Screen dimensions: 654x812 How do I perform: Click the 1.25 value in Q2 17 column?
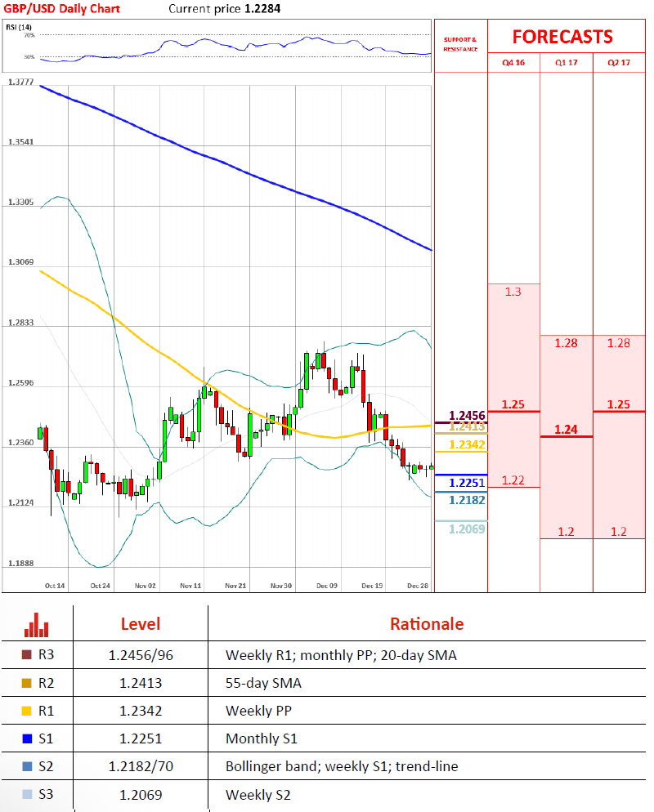tap(619, 404)
